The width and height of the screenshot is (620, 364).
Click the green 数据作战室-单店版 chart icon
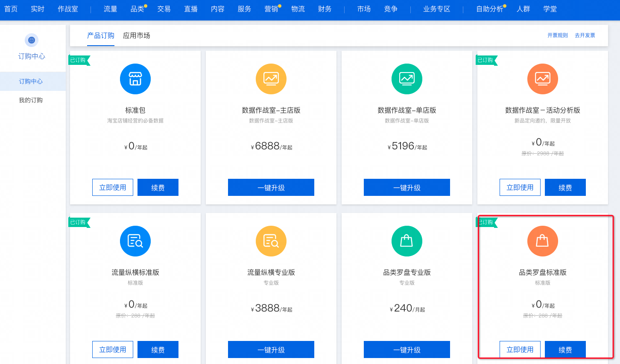pyautogui.click(x=407, y=79)
